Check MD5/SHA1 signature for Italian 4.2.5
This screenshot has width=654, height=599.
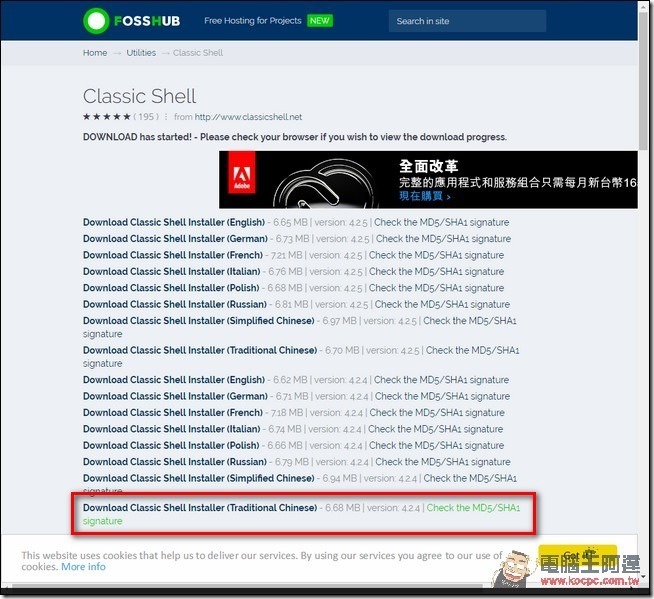point(436,272)
